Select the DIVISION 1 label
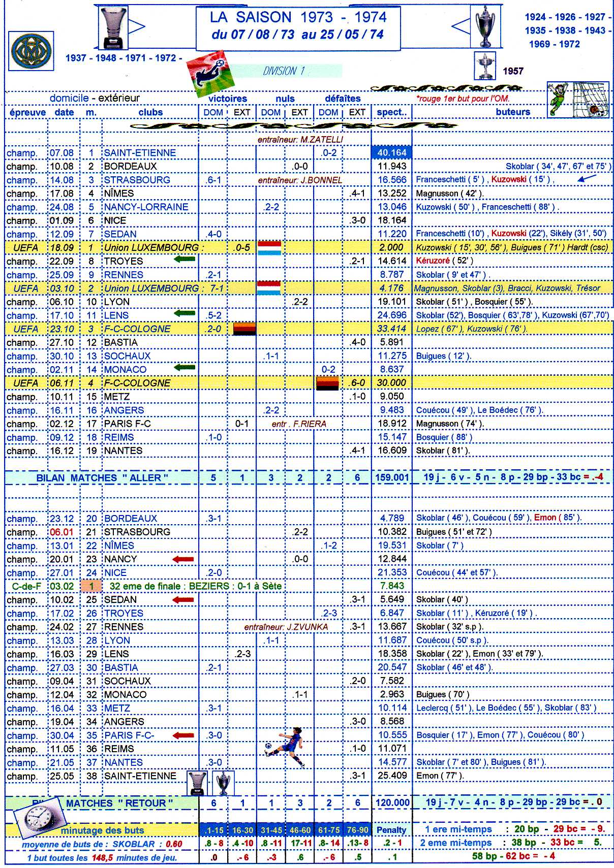The height and width of the screenshot is (868, 614). pos(284,71)
